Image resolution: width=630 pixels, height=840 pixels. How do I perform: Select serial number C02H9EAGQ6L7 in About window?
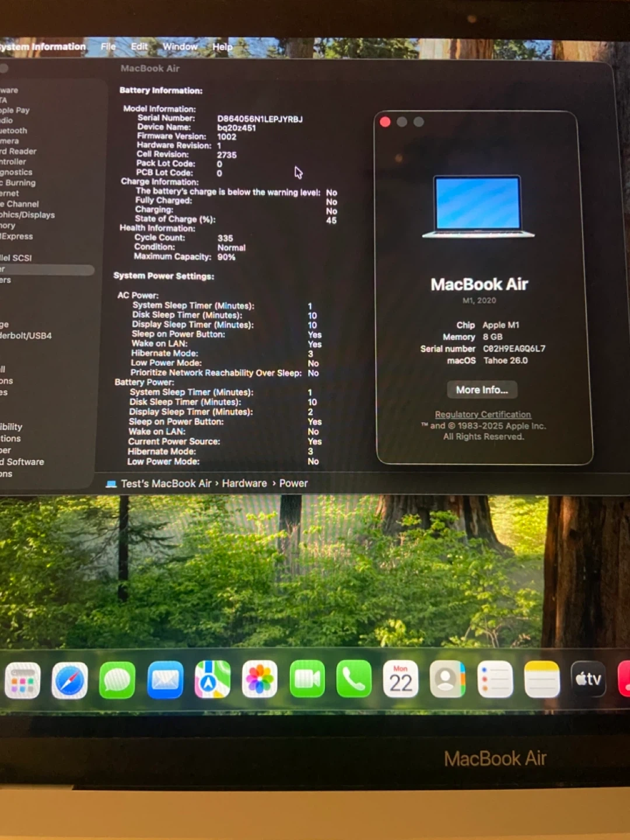tap(514, 349)
